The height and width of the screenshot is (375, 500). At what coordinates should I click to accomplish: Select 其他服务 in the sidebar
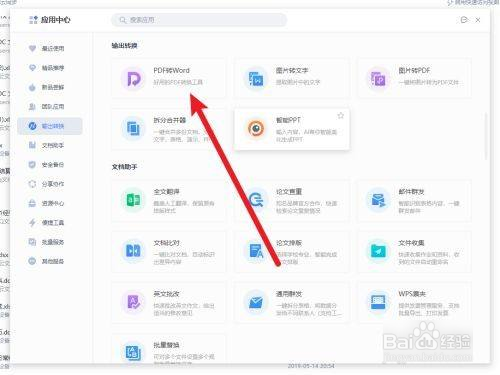[50, 261]
